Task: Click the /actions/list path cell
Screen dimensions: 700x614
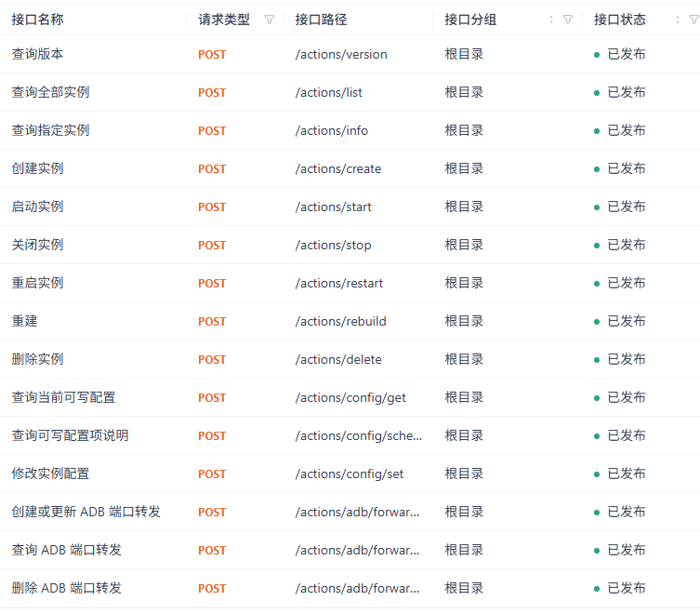Action: [x=328, y=92]
